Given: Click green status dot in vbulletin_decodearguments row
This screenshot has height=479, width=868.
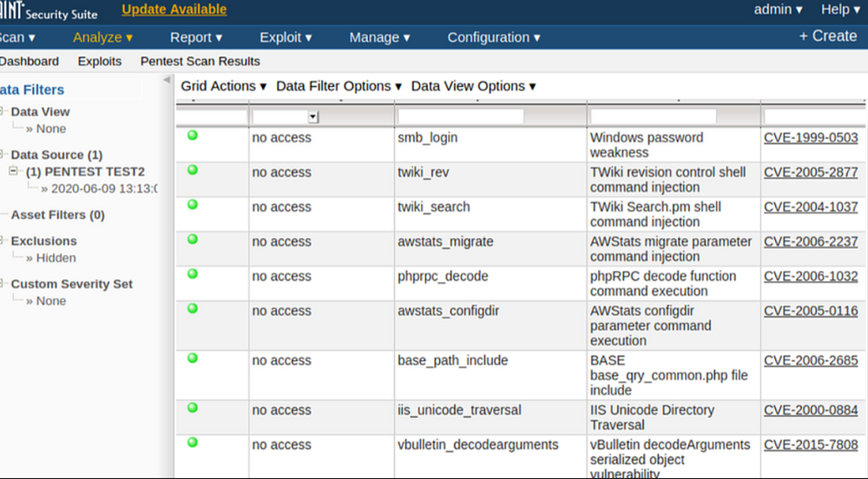Looking at the screenshot, I should [193, 442].
